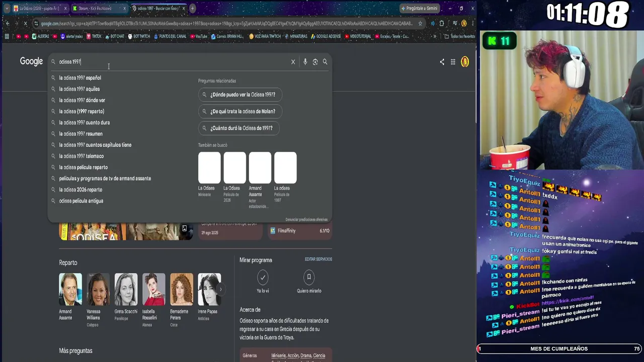This screenshot has height=362, width=644.
Task: Bookmark this page with the star icon
Action: (x=420, y=23)
